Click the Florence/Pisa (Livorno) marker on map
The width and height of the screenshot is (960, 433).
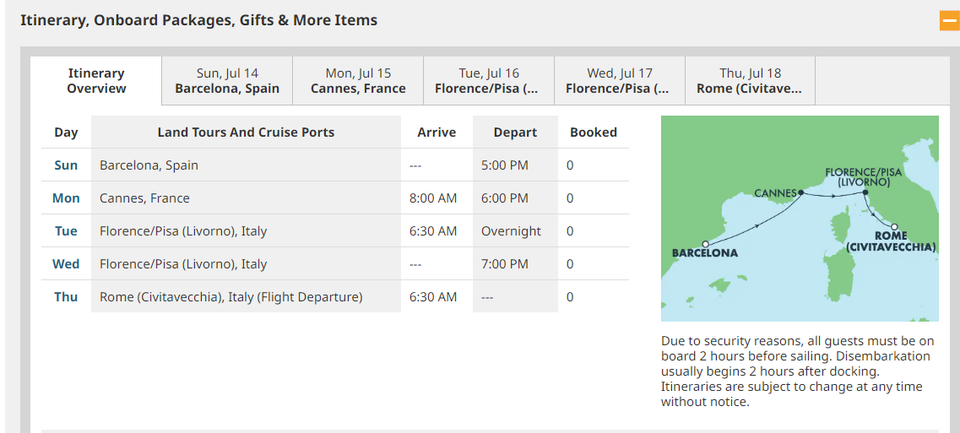coord(867,192)
